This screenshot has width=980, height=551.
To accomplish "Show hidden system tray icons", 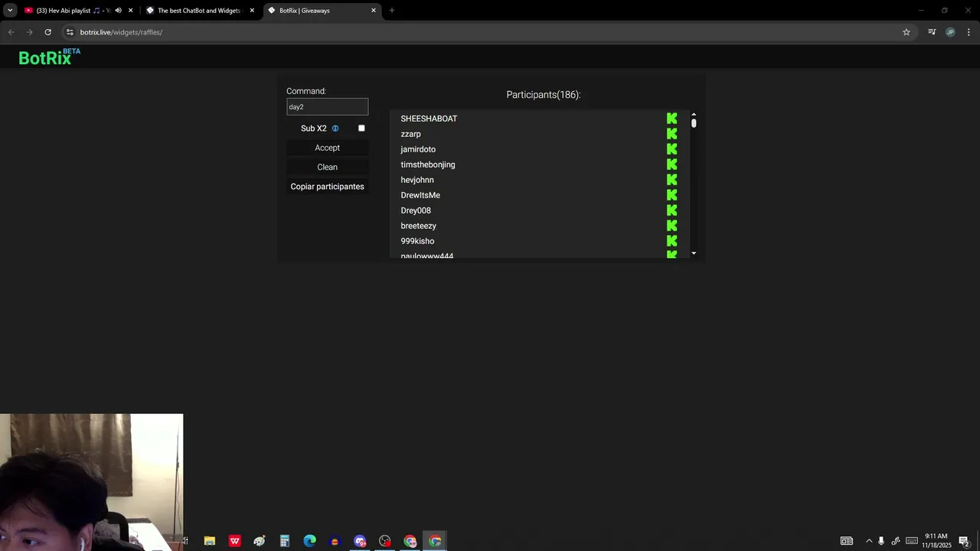I will click(869, 541).
